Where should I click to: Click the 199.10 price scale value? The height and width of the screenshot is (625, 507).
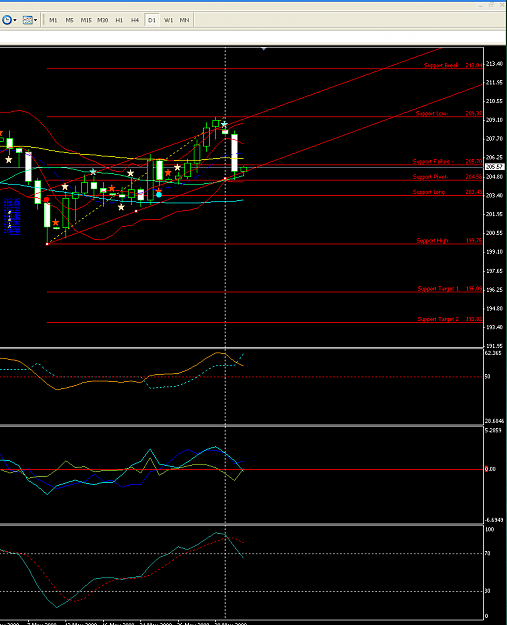pos(494,252)
